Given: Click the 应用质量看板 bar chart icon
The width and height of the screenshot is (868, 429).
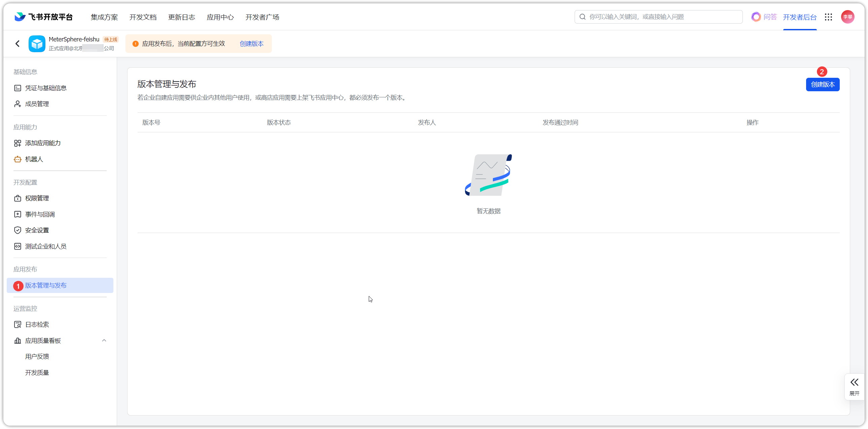Looking at the screenshot, I should click(17, 341).
